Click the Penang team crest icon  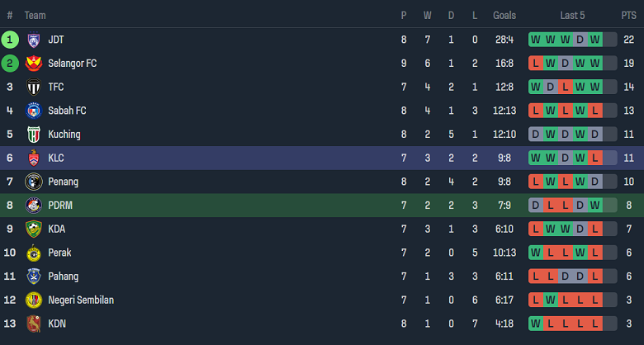34,182
